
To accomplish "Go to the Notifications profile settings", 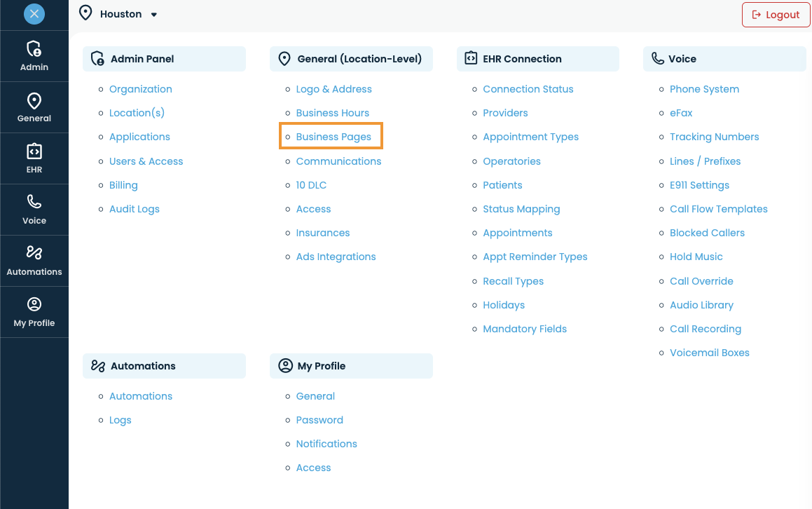I will coord(326,444).
